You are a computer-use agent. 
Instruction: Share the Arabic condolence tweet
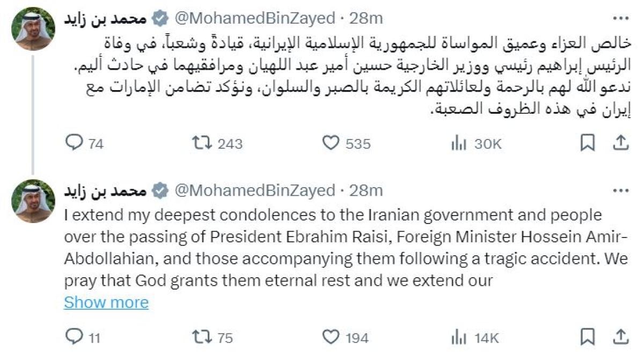coord(620,143)
